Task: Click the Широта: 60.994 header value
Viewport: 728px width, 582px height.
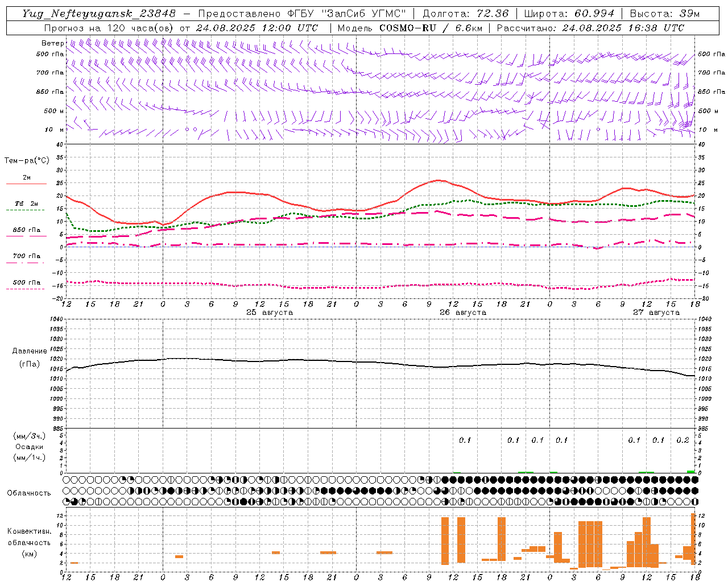Action: (x=569, y=14)
